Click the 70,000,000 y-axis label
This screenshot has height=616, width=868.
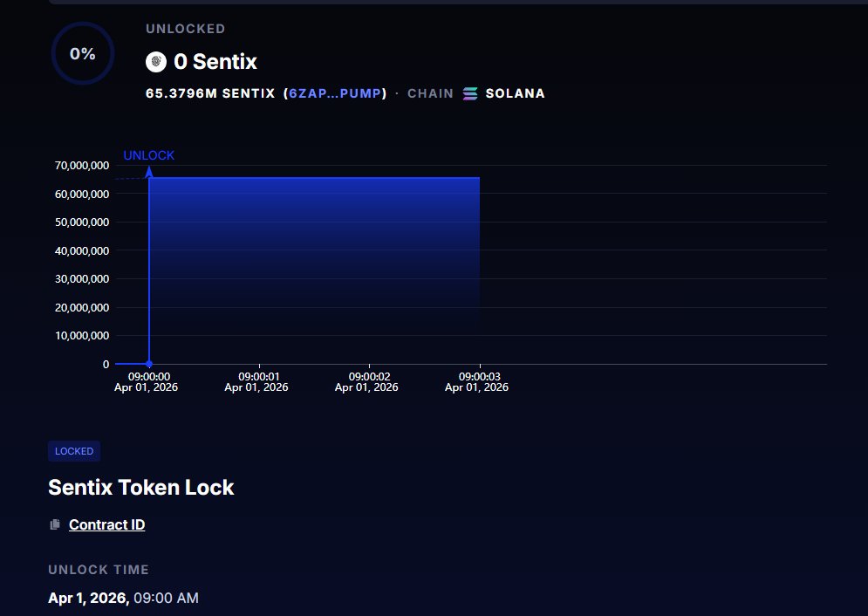[x=81, y=165]
